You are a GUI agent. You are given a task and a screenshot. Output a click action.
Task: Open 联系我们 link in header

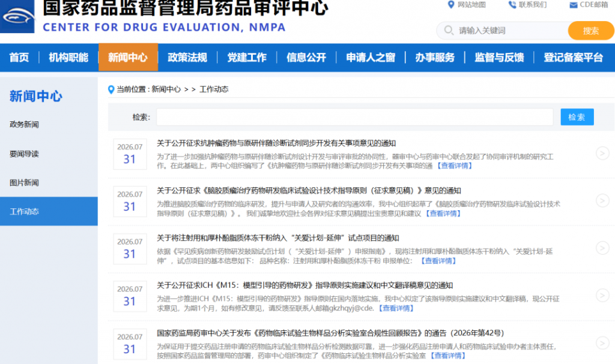click(532, 5)
